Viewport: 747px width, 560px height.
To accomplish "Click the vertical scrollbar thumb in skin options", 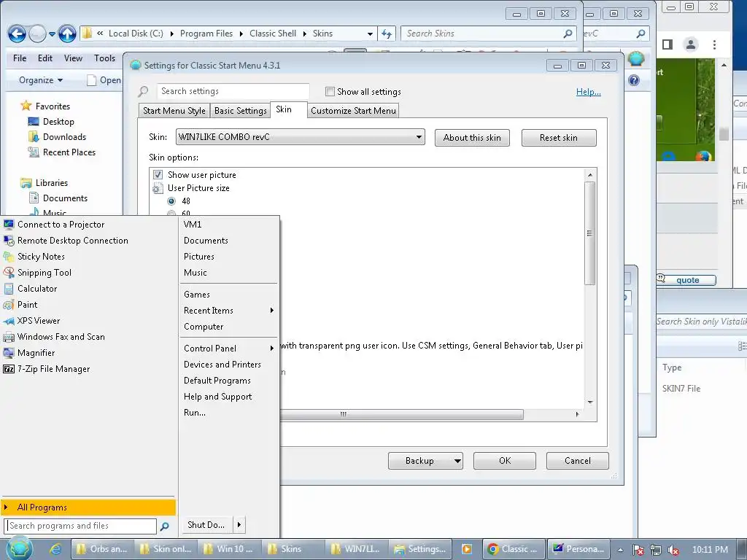I will [x=589, y=233].
